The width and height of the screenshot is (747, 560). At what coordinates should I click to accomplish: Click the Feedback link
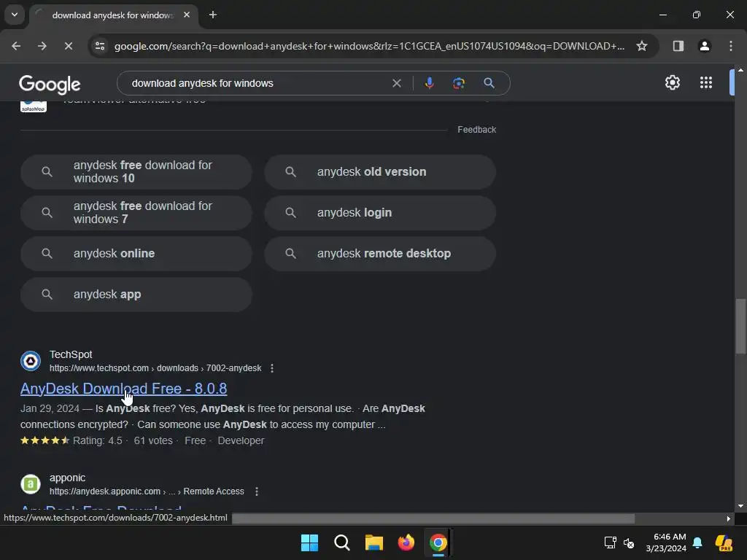(x=476, y=130)
